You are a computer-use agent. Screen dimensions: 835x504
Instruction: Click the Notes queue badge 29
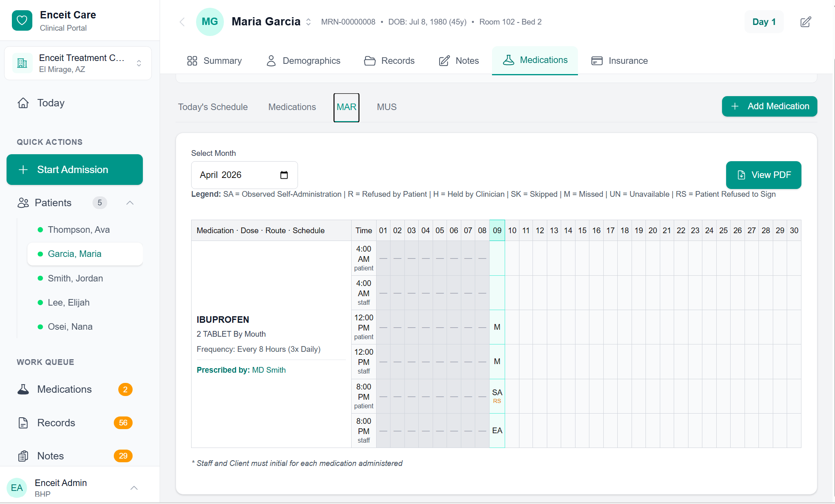click(x=123, y=456)
